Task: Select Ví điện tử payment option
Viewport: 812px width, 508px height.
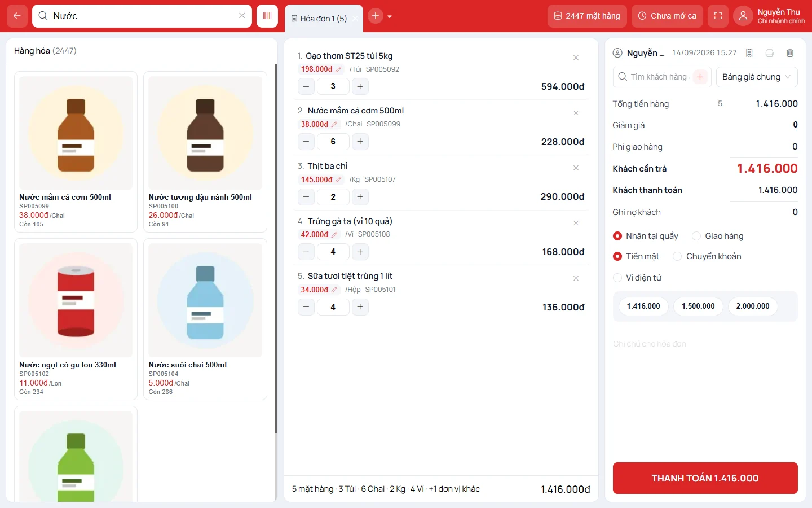Action: (x=637, y=278)
